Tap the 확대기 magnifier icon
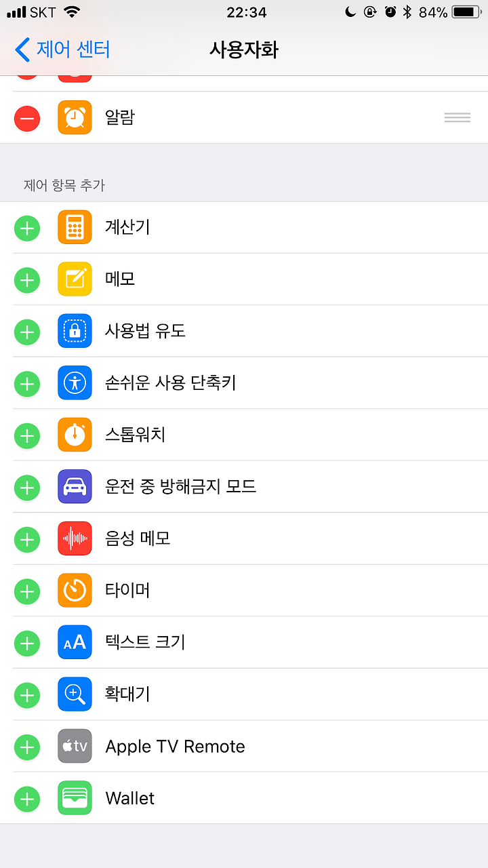Viewport: 488px width, 868px height. (75, 694)
